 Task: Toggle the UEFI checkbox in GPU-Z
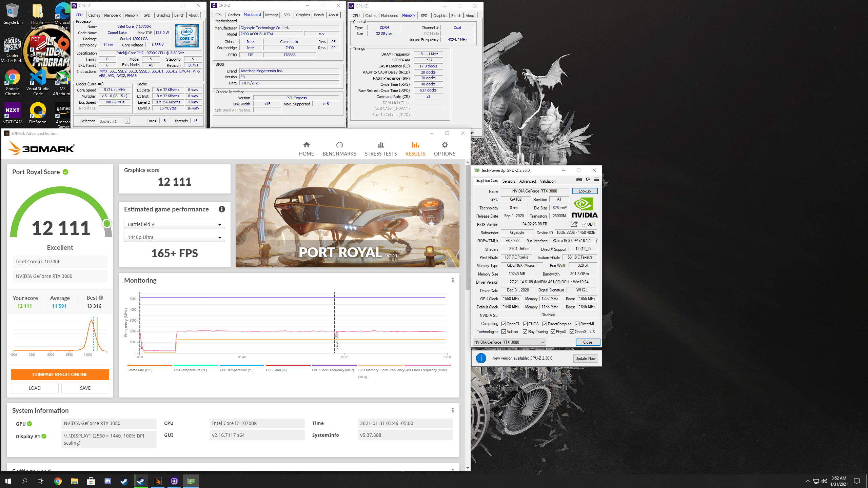tap(584, 224)
